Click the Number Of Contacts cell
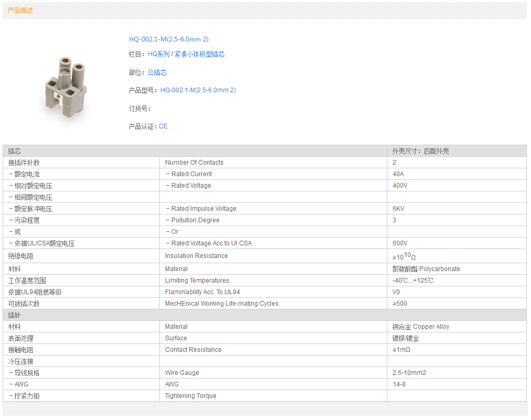 point(194,163)
